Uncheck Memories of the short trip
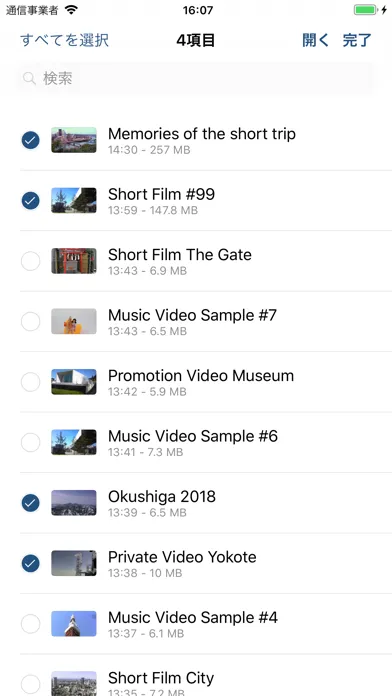This screenshot has width=392, height=696. click(31, 140)
